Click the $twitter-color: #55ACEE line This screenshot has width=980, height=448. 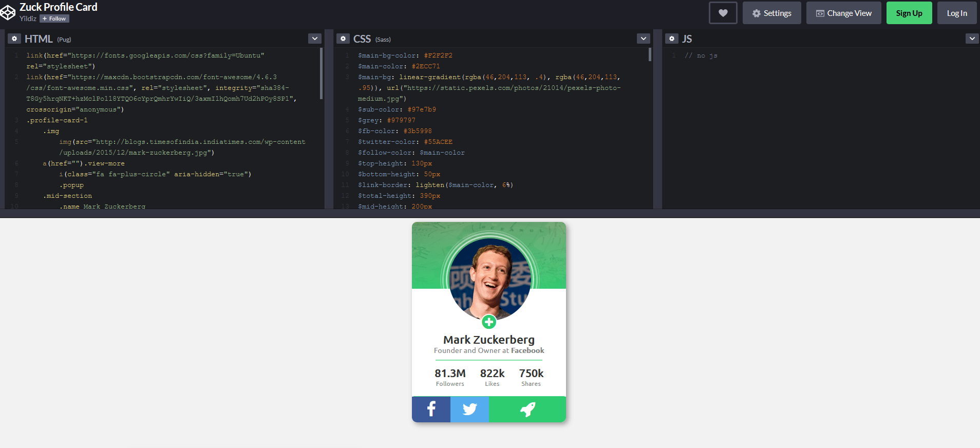(x=405, y=142)
